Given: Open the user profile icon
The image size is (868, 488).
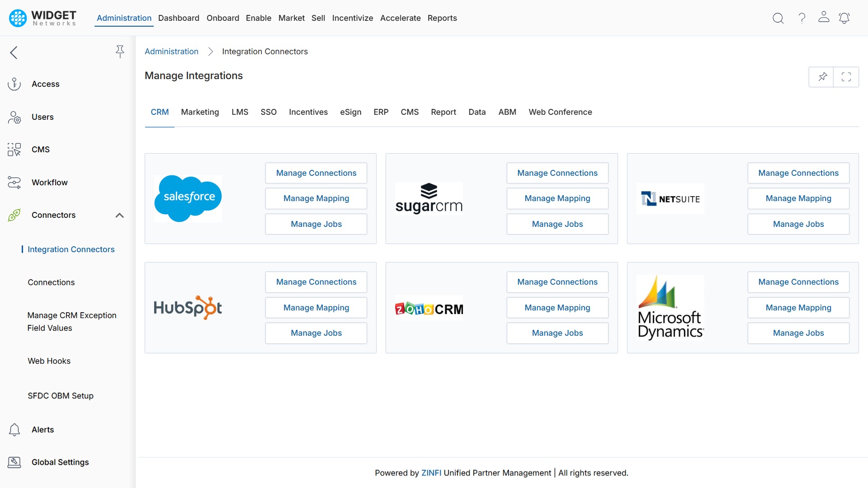Looking at the screenshot, I should 824,18.
